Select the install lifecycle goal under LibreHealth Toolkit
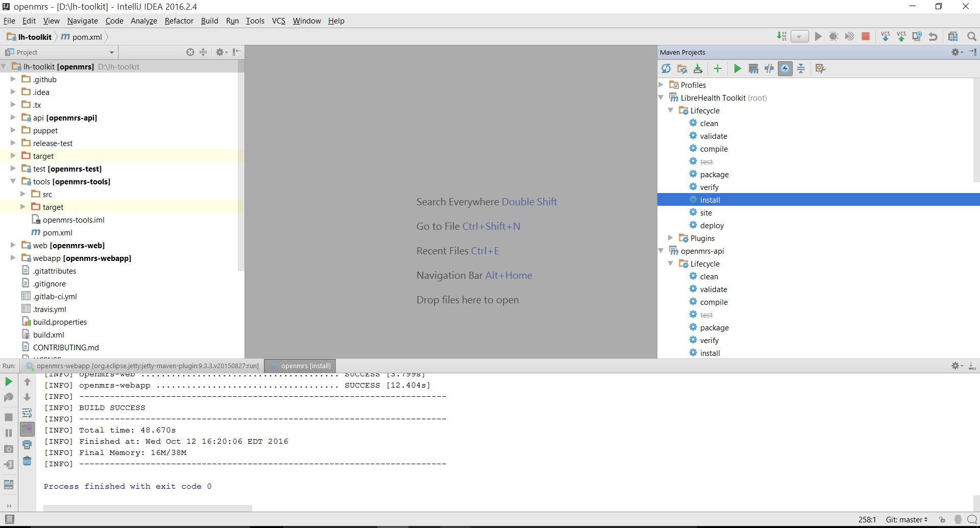The image size is (980, 528). 819,200
